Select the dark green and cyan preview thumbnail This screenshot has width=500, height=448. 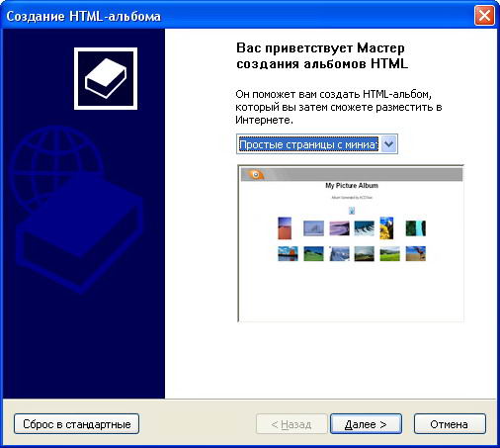(416, 228)
